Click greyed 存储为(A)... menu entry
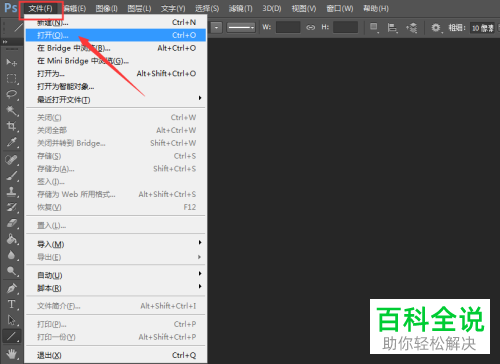This screenshot has width=500, height=364. pos(116,169)
